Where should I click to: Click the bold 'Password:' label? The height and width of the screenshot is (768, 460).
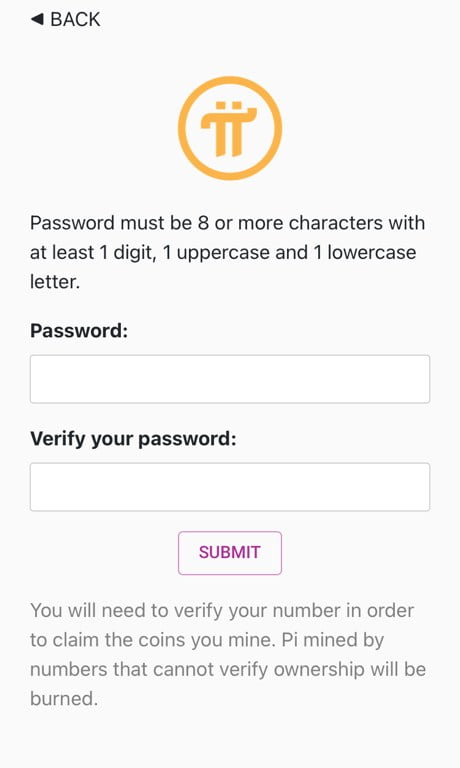(x=79, y=331)
